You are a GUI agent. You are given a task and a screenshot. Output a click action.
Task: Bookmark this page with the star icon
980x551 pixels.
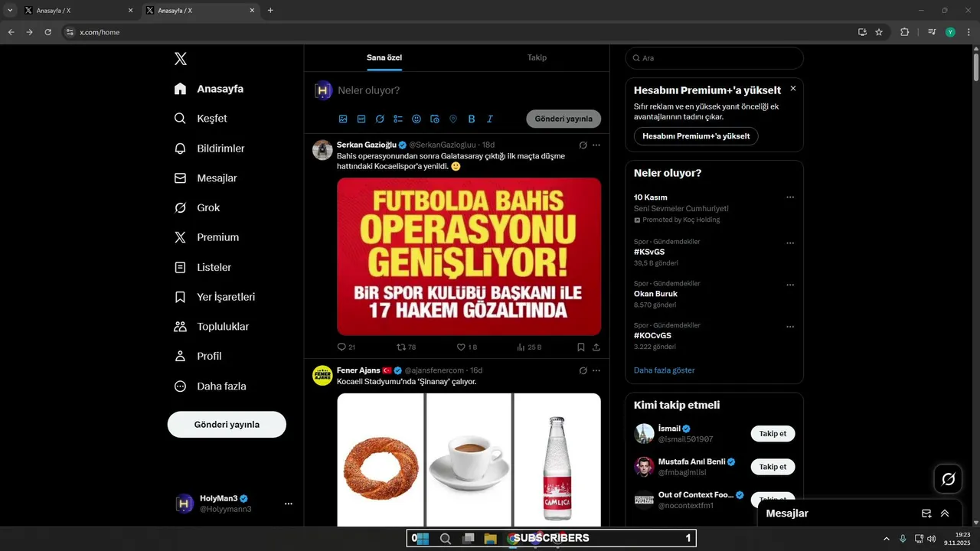[879, 32]
